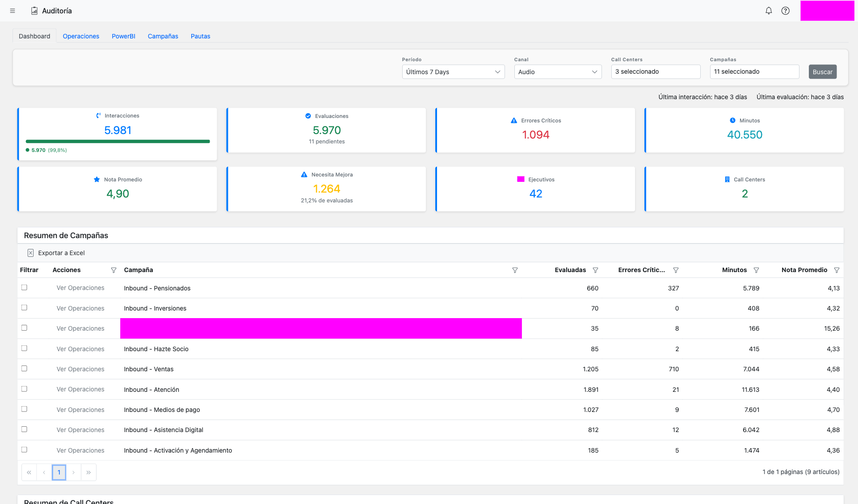Viewport: 858px width, 504px height.
Task: Switch to the Operaciones tab
Action: coord(81,36)
